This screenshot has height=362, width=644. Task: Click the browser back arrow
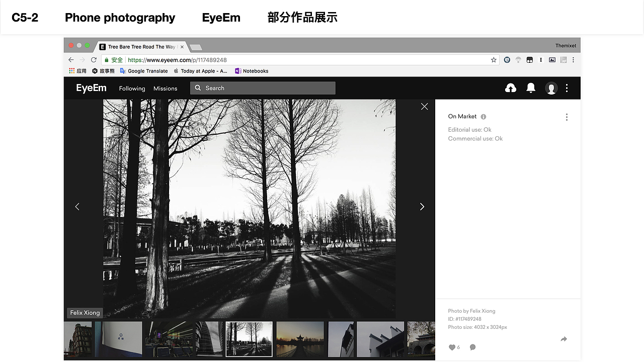(x=71, y=60)
